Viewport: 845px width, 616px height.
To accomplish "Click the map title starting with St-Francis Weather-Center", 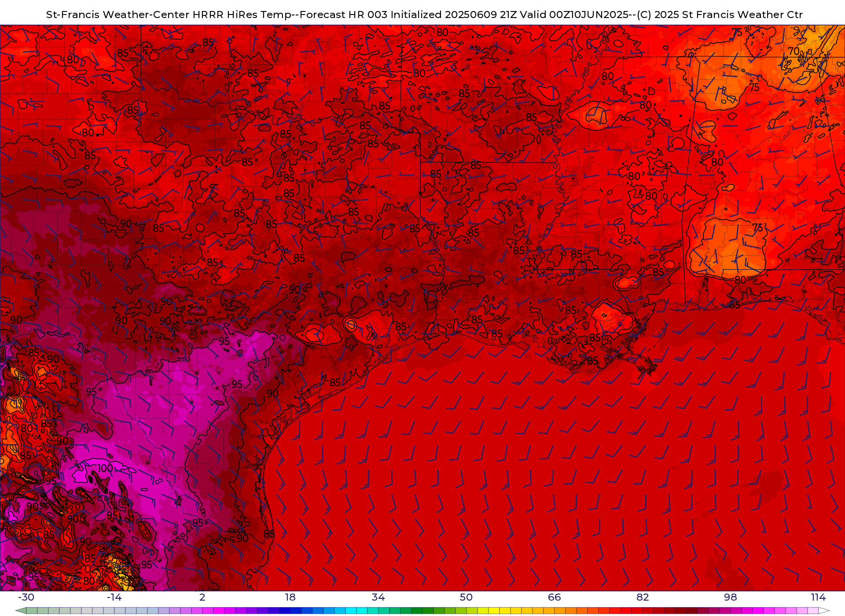I will 424,15.
